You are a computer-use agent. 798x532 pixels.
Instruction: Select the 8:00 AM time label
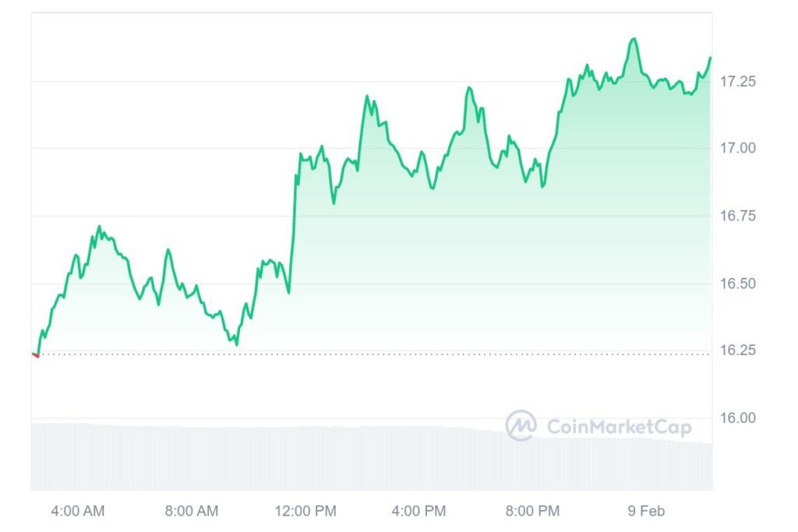192,511
